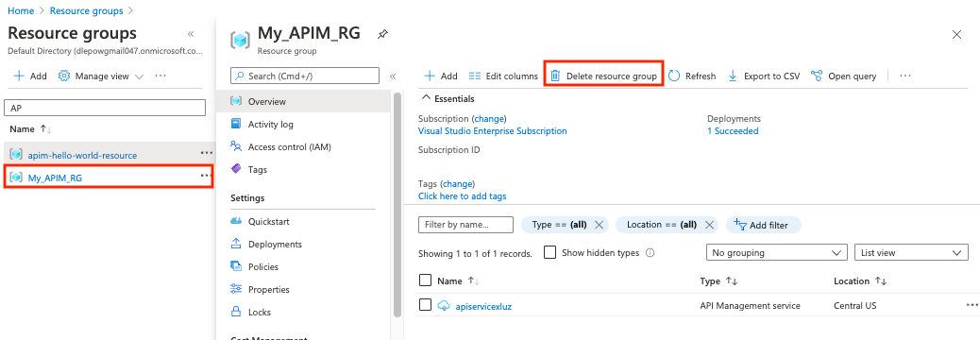
Task: Open the apiservicexluz resource link
Action: click(483, 306)
